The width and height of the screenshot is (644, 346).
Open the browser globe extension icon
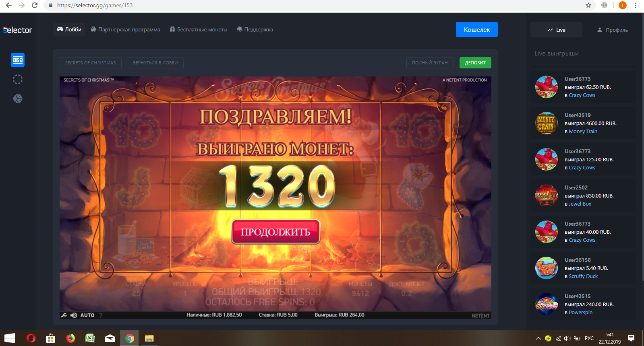604,5
